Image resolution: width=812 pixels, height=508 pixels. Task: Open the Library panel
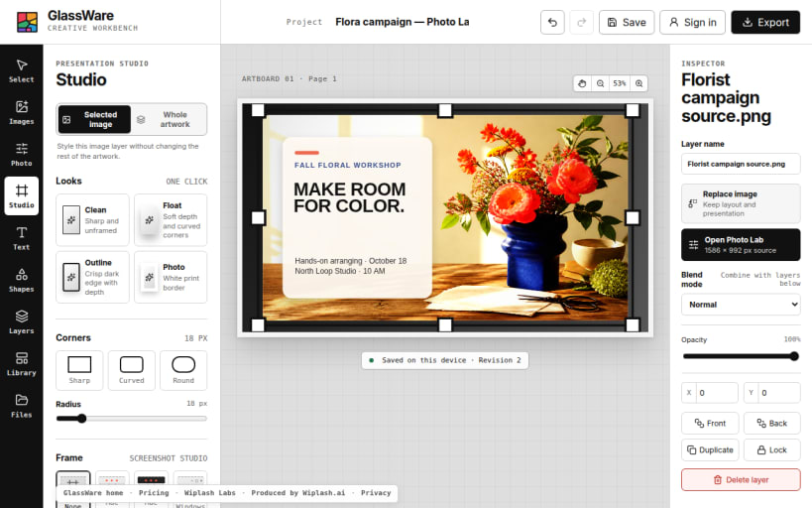pos(21,364)
